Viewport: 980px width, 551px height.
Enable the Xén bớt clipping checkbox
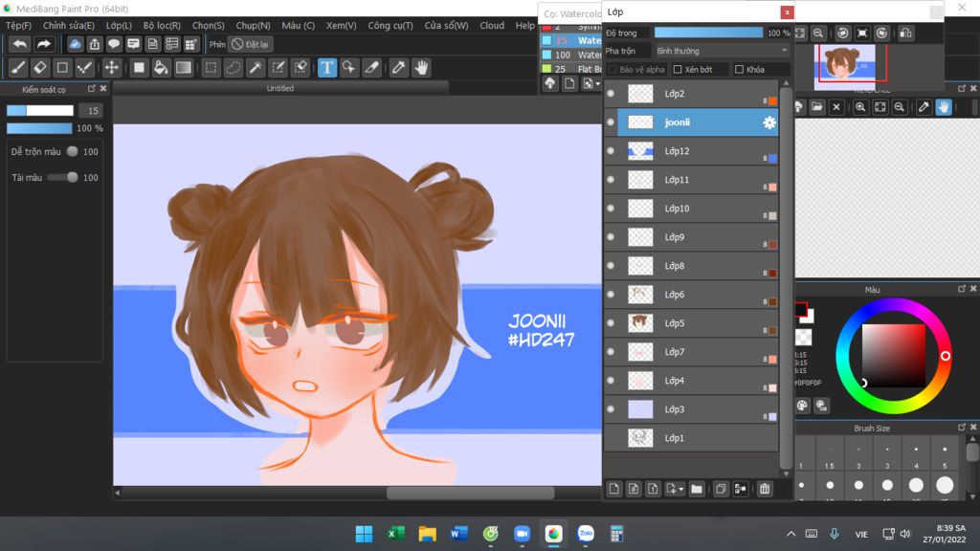coord(678,69)
